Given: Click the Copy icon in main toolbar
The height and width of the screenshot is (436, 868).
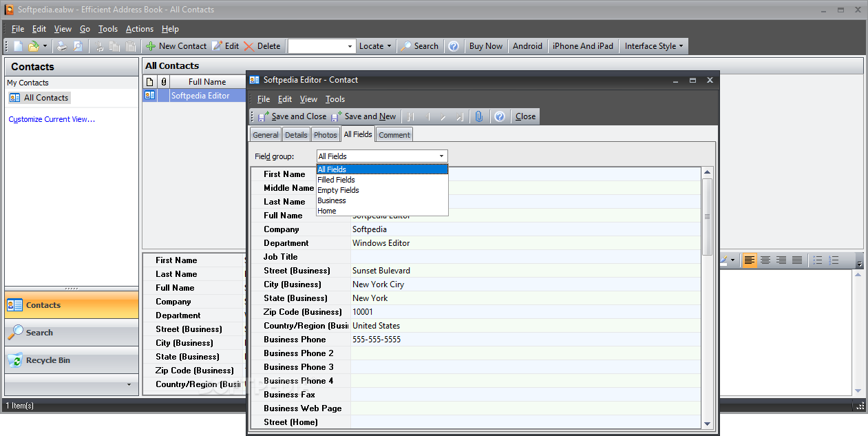Looking at the screenshot, I should pyautogui.click(x=115, y=46).
